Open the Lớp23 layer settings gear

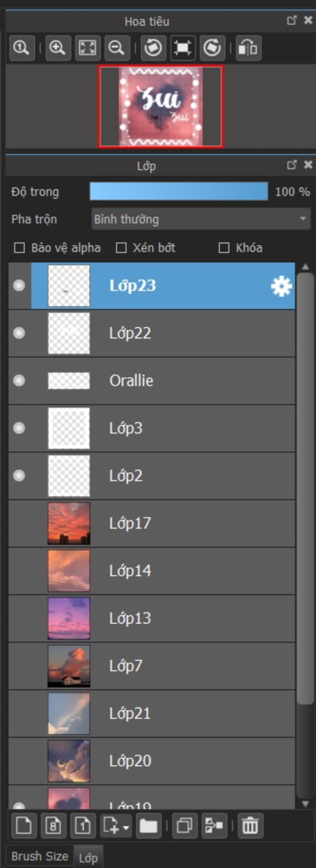[281, 286]
